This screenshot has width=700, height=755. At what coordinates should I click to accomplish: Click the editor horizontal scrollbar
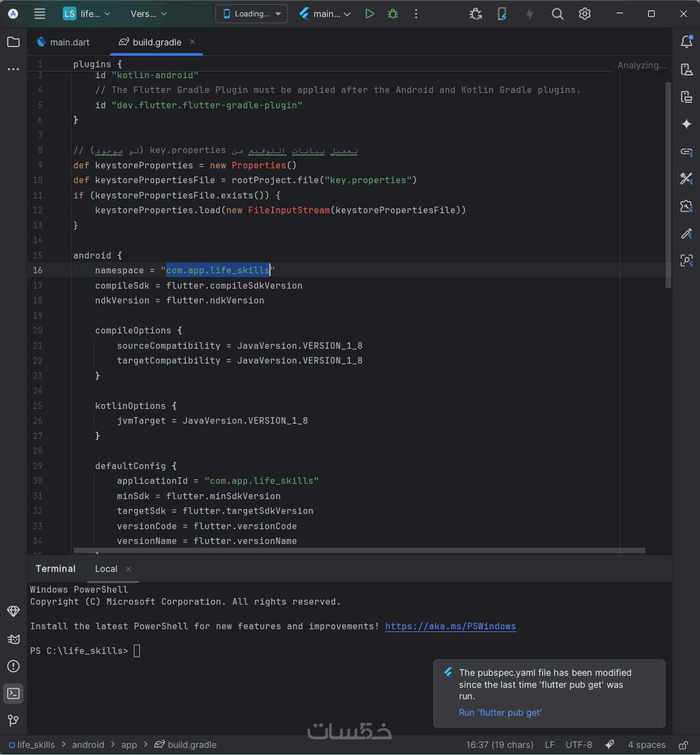(359, 551)
